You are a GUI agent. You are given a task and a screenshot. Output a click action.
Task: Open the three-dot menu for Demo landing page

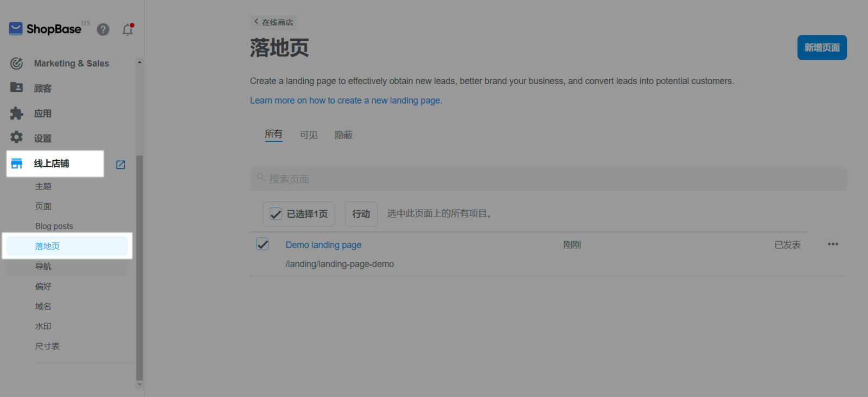pos(833,244)
